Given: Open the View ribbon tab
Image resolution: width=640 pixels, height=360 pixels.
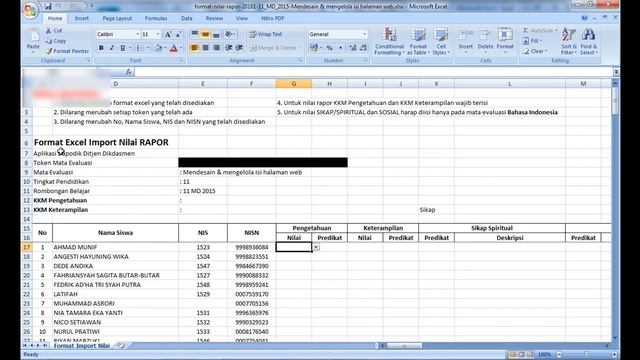Looking at the screenshot, I should point(242,18).
